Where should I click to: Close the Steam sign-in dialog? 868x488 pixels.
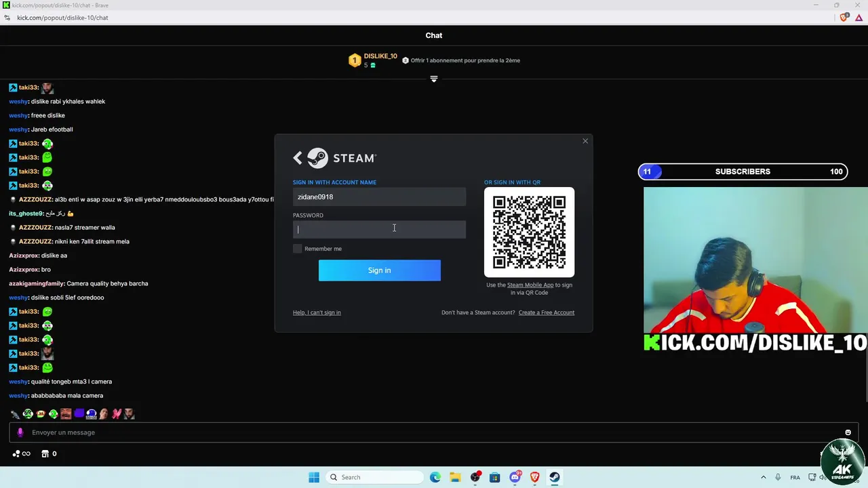(x=585, y=141)
